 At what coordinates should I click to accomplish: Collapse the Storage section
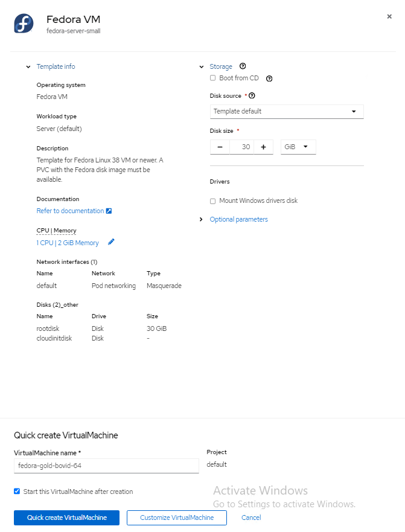click(x=202, y=66)
